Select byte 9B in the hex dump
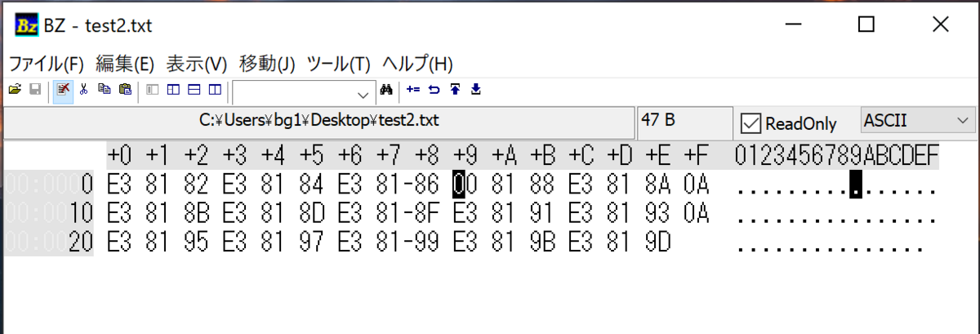 (544, 243)
